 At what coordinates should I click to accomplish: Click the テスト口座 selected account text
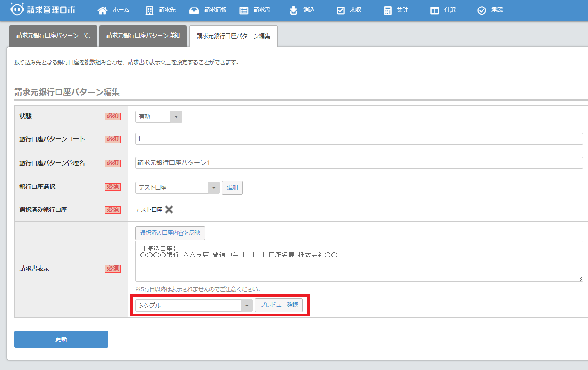(149, 210)
